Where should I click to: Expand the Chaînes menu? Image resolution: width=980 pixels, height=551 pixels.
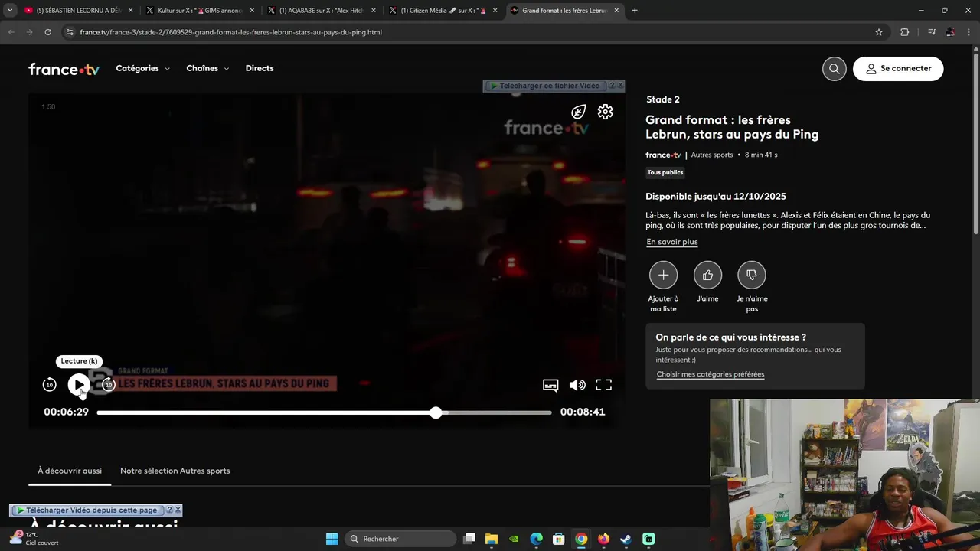pyautogui.click(x=207, y=68)
